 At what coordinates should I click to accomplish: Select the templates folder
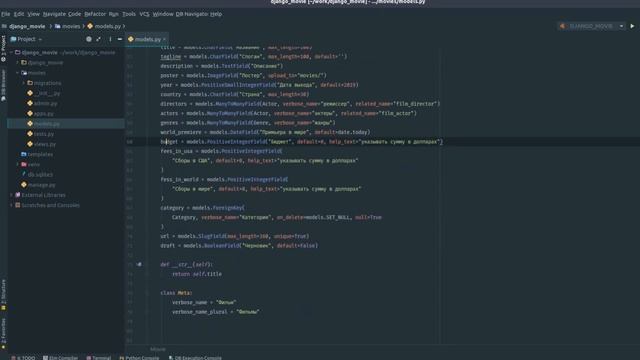click(x=40, y=154)
